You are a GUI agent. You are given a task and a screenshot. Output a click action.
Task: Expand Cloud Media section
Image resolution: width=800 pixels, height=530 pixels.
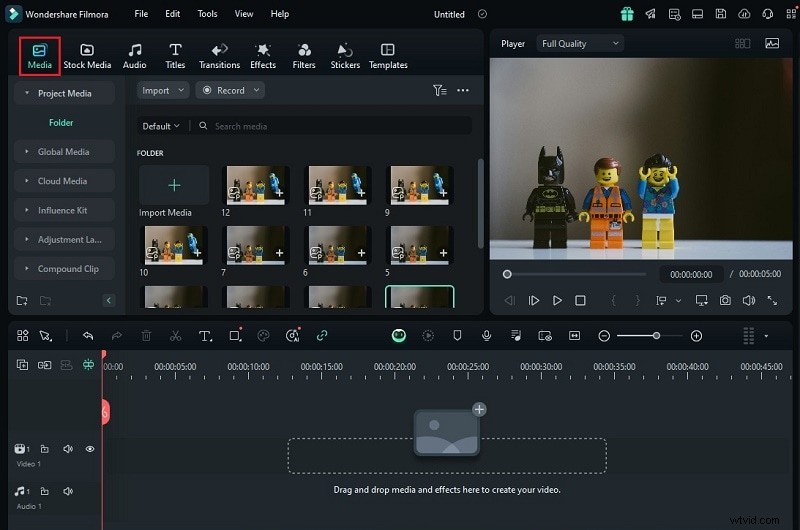click(x=64, y=181)
